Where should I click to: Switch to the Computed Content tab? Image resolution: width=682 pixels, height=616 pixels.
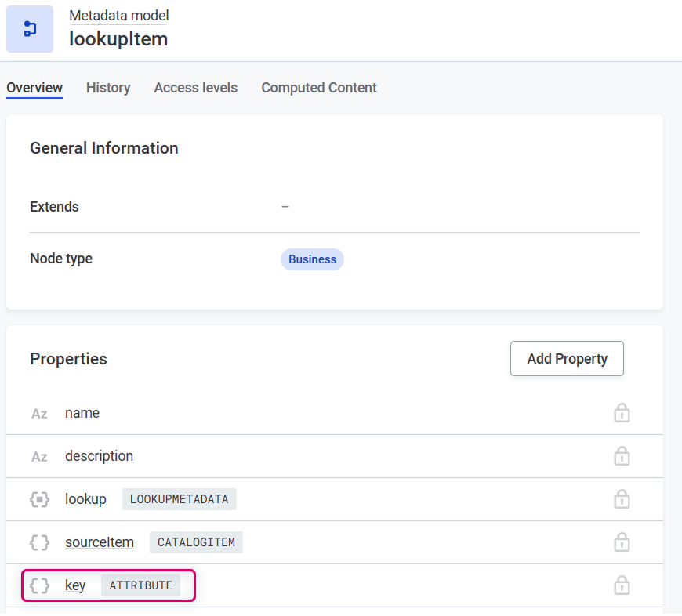318,88
